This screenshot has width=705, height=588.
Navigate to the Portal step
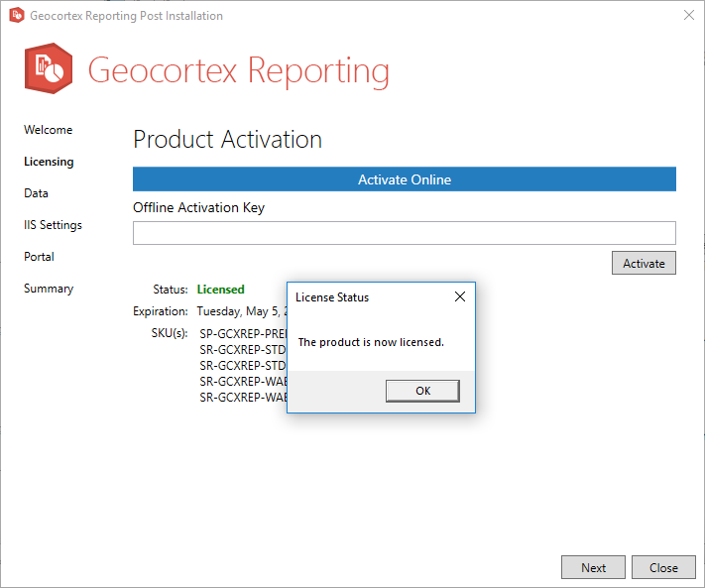(40, 257)
